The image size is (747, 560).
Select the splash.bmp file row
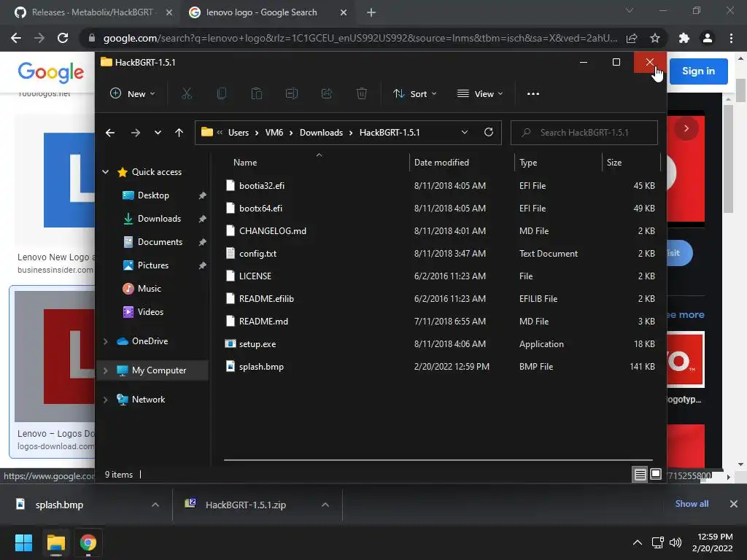pos(441,367)
